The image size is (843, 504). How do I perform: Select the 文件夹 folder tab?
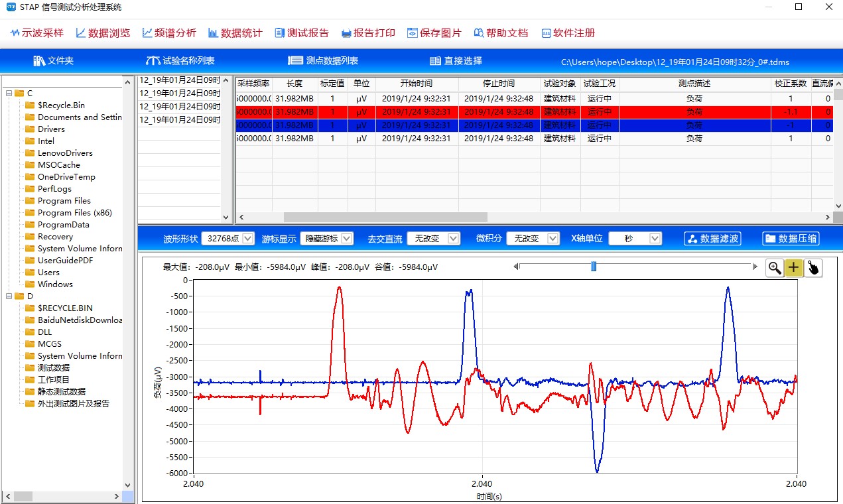[53, 60]
